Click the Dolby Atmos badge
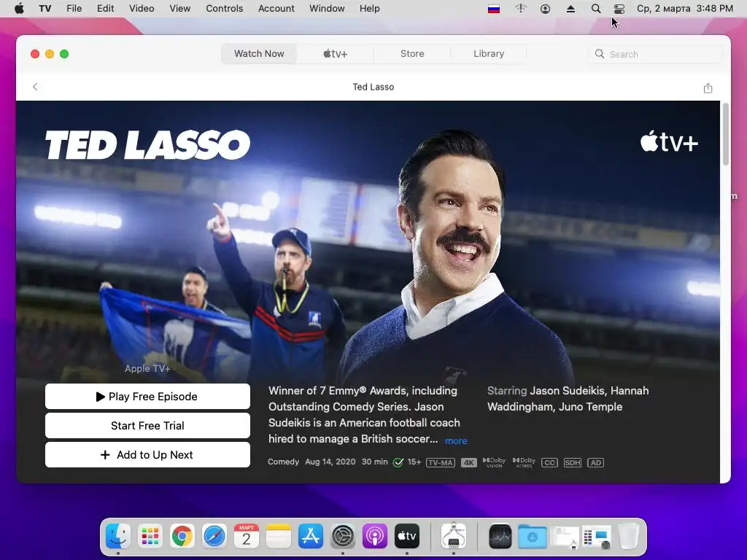Image resolution: width=747 pixels, height=560 pixels. point(524,462)
